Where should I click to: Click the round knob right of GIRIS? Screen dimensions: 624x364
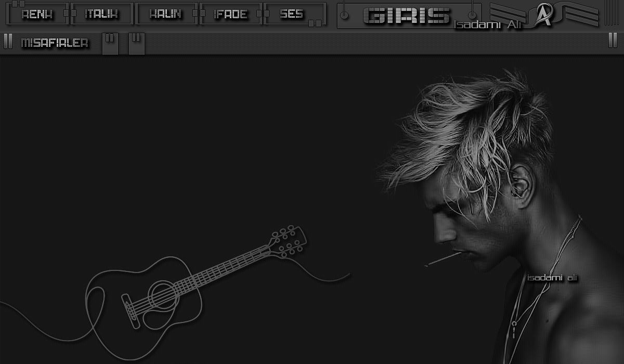(472, 16)
